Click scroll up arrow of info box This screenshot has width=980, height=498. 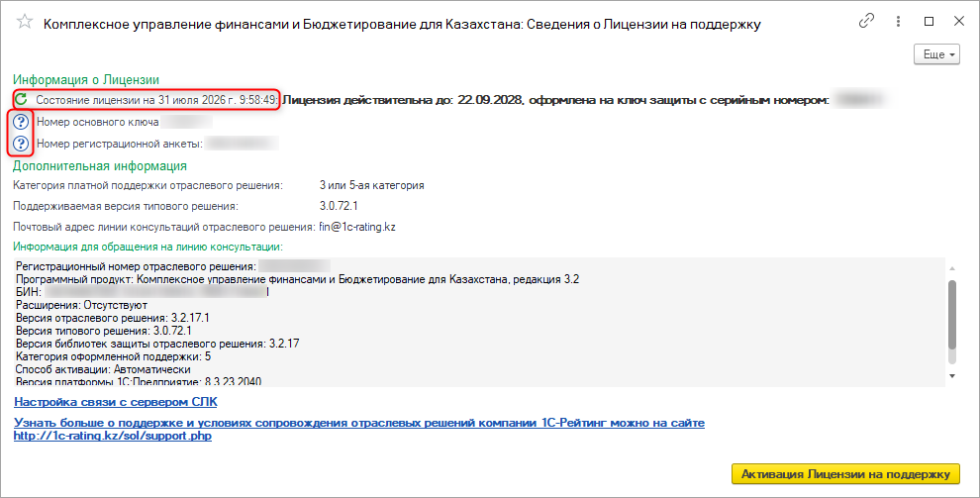(x=952, y=268)
